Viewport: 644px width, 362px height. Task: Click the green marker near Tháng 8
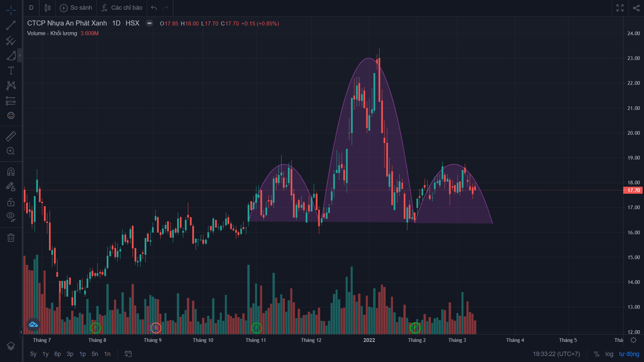point(96,328)
